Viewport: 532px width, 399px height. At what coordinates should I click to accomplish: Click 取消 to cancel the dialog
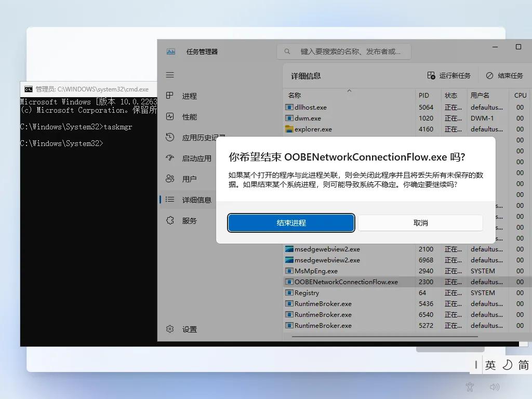(420, 223)
